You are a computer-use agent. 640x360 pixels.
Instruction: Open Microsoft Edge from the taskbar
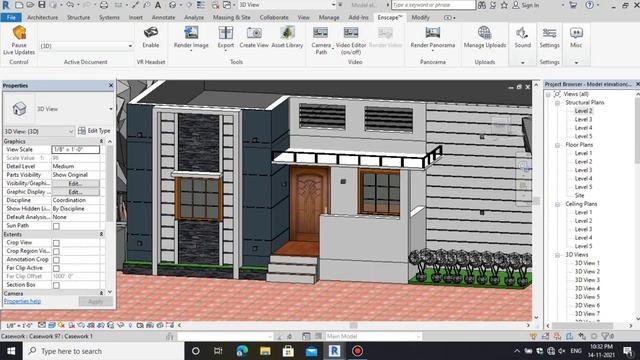click(242, 351)
